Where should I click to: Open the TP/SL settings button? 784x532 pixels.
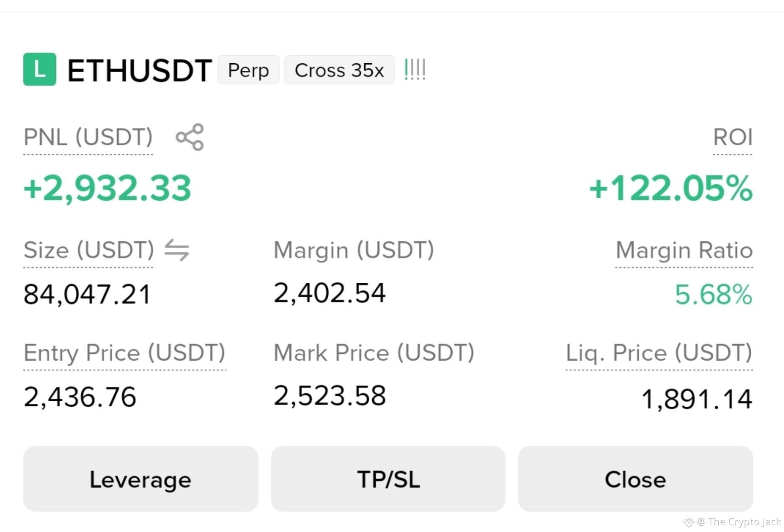click(388, 479)
